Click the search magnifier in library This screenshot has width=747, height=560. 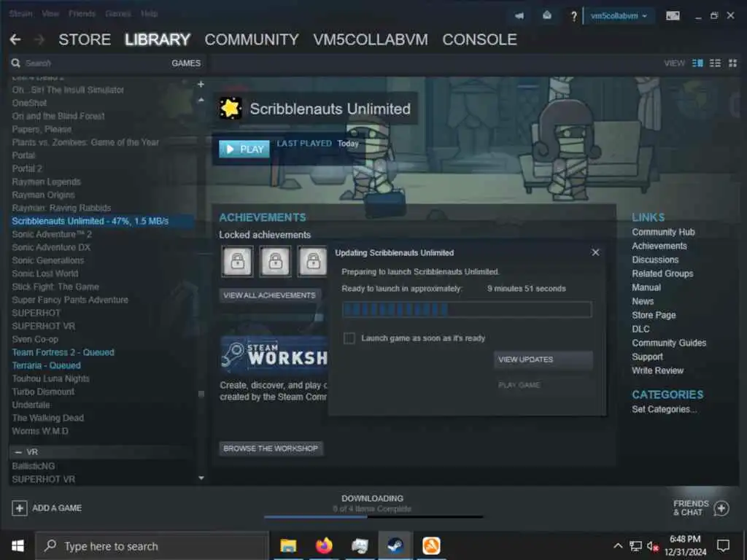16,63
